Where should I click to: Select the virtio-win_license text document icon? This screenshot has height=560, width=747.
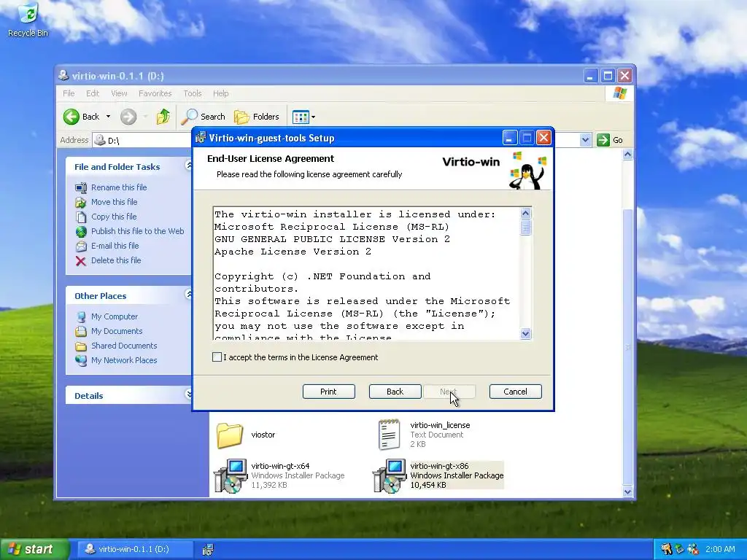coord(389,435)
